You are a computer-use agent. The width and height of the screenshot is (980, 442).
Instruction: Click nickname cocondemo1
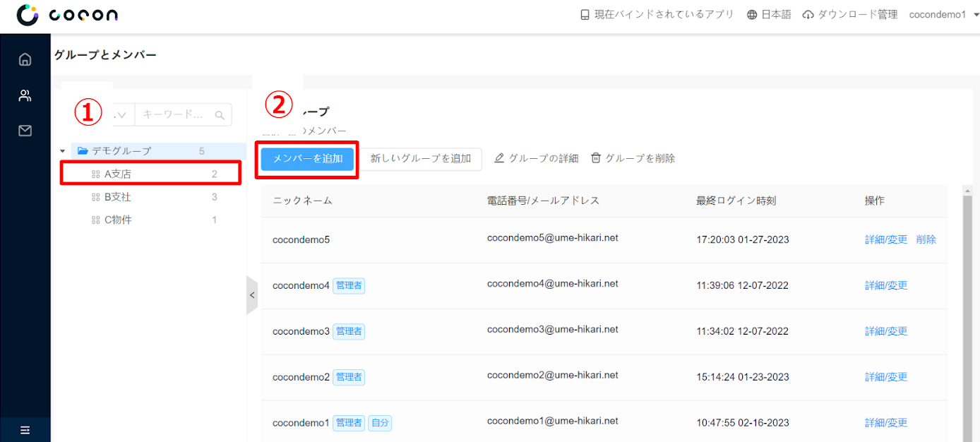click(x=301, y=423)
